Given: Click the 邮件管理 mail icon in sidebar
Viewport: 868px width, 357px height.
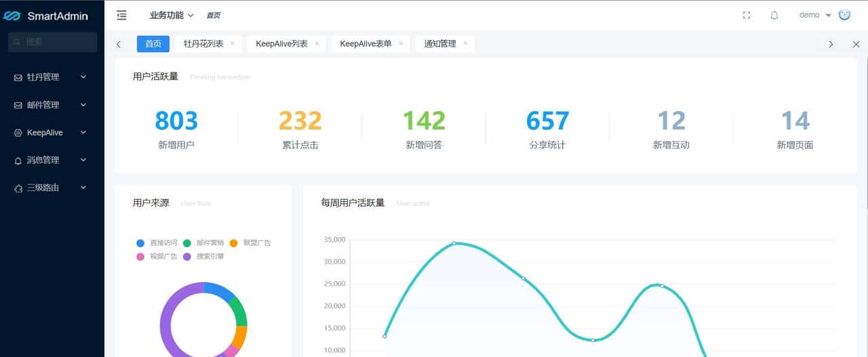Looking at the screenshot, I should point(18,105).
